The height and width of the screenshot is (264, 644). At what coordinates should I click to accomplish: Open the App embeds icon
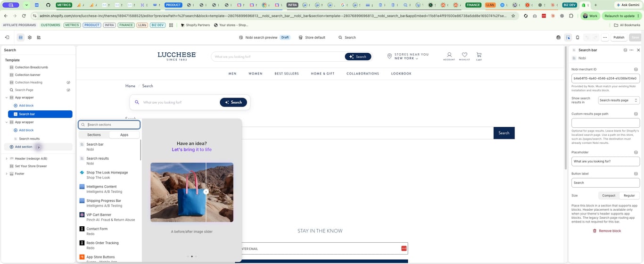tap(39, 37)
